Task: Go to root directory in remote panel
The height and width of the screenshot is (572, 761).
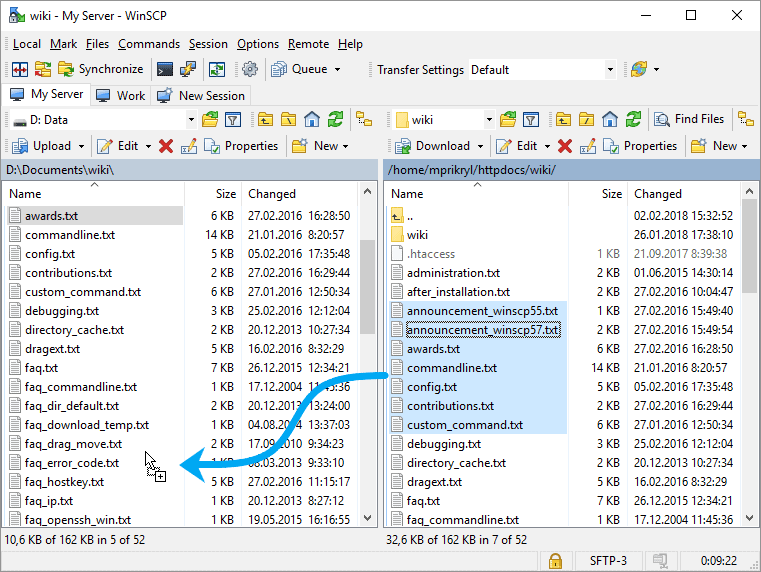Action: 586,119
